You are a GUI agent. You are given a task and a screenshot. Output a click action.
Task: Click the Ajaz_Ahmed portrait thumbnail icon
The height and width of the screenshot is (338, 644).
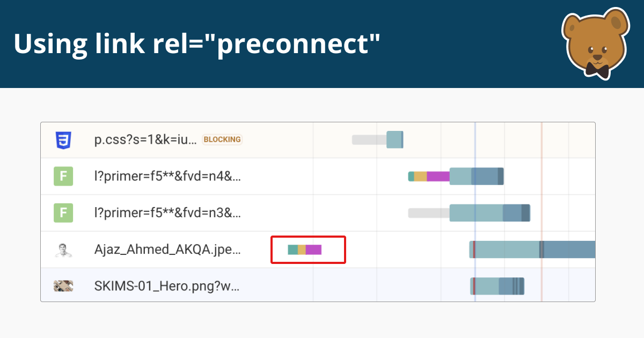click(63, 249)
